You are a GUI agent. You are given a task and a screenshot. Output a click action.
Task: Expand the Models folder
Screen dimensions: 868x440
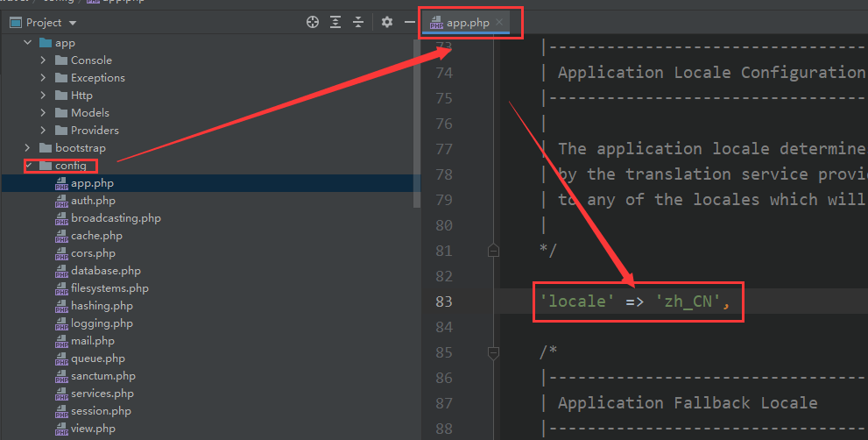click(x=43, y=112)
